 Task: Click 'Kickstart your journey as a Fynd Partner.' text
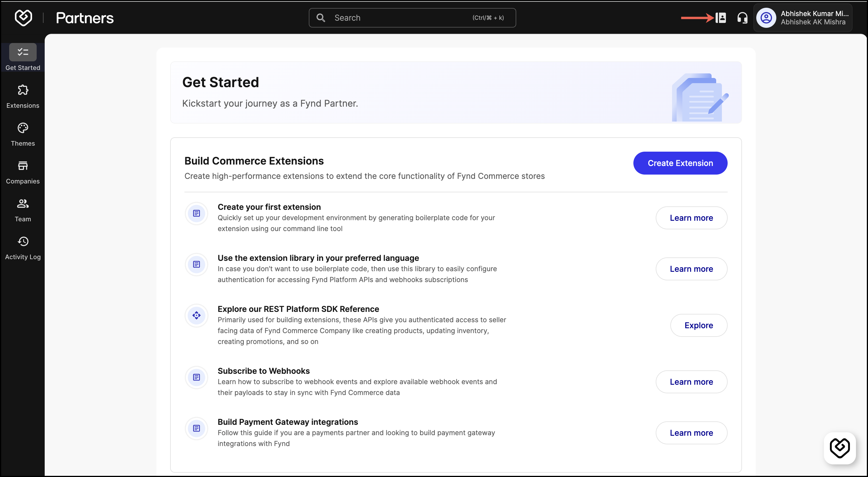[x=270, y=103]
